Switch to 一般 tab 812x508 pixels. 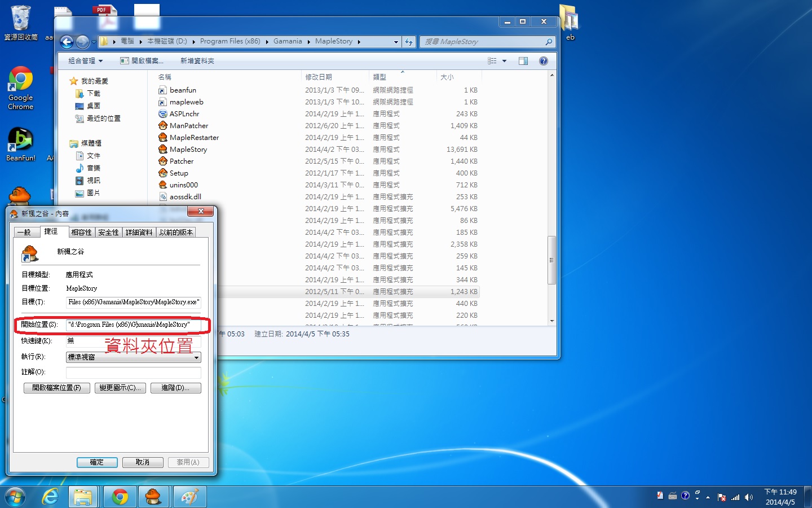pos(25,232)
